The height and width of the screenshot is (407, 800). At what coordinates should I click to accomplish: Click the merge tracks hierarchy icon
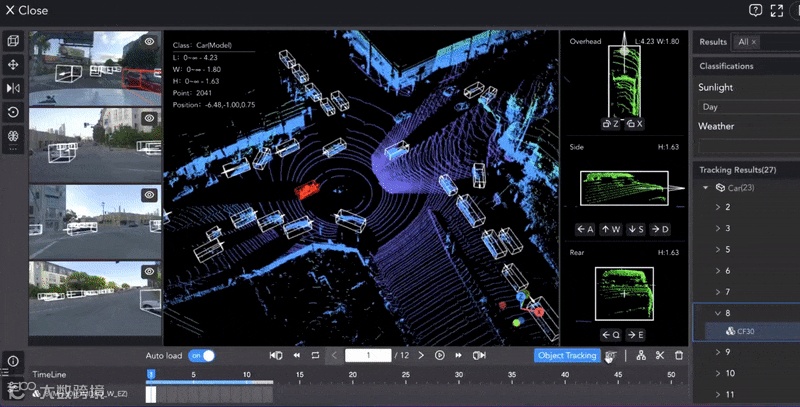pos(641,355)
